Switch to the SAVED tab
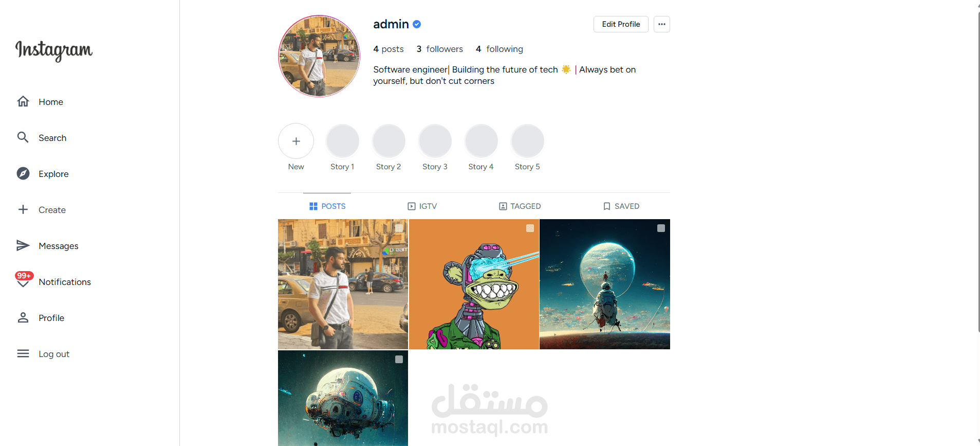Screen dimensions: 980x446 point(621,206)
